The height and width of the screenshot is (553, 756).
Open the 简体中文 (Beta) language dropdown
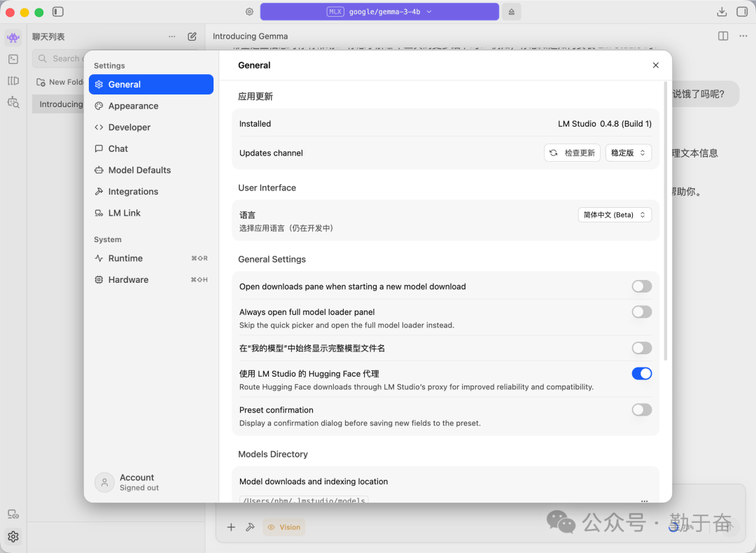pyautogui.click(x=615, y=214)
